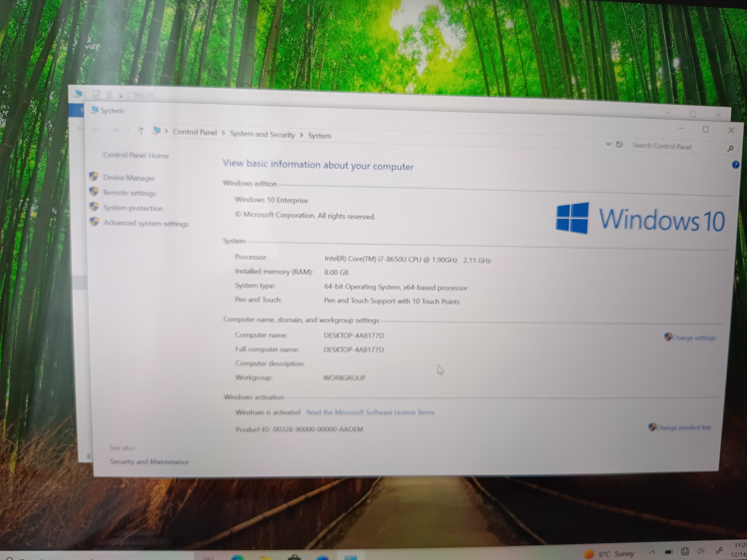Expand the address bar history dropdown

608,144
